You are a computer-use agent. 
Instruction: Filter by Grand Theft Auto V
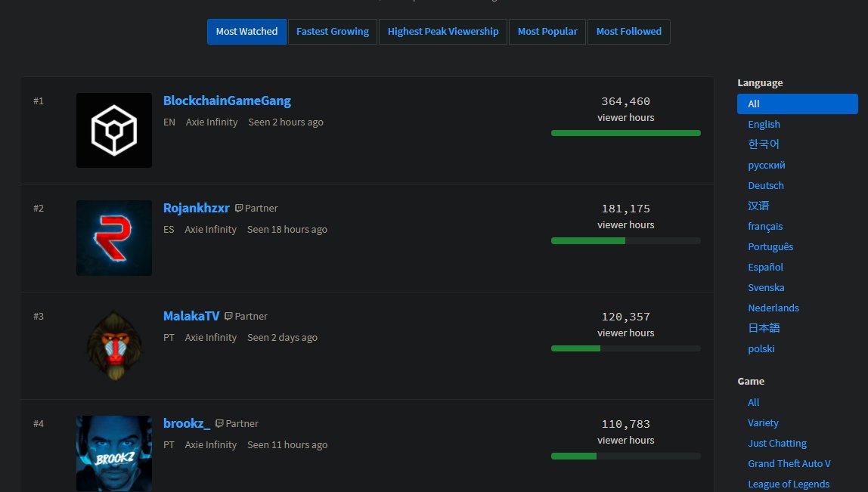pyautogui.click(x=789, y=464)
